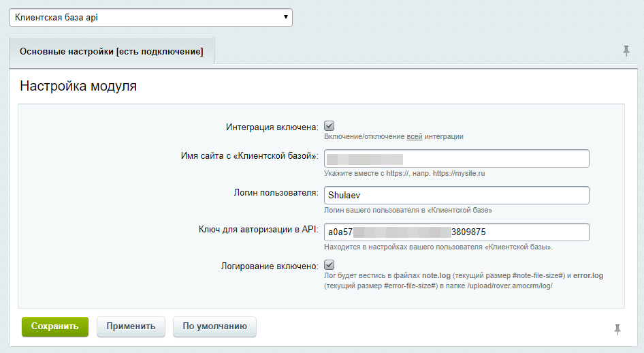Reset settings with По умолчанию button
Image resolution: width=644 pixels, height=353 pixels.
pos(215,326)
